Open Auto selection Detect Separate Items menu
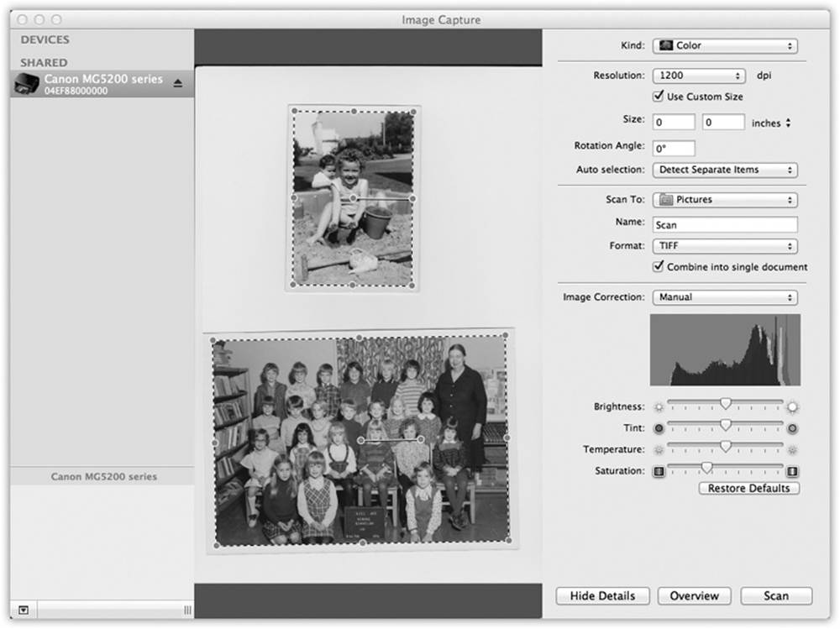Image resolution: width=840 pixels, height=629 pixels. tap(725, 170)
